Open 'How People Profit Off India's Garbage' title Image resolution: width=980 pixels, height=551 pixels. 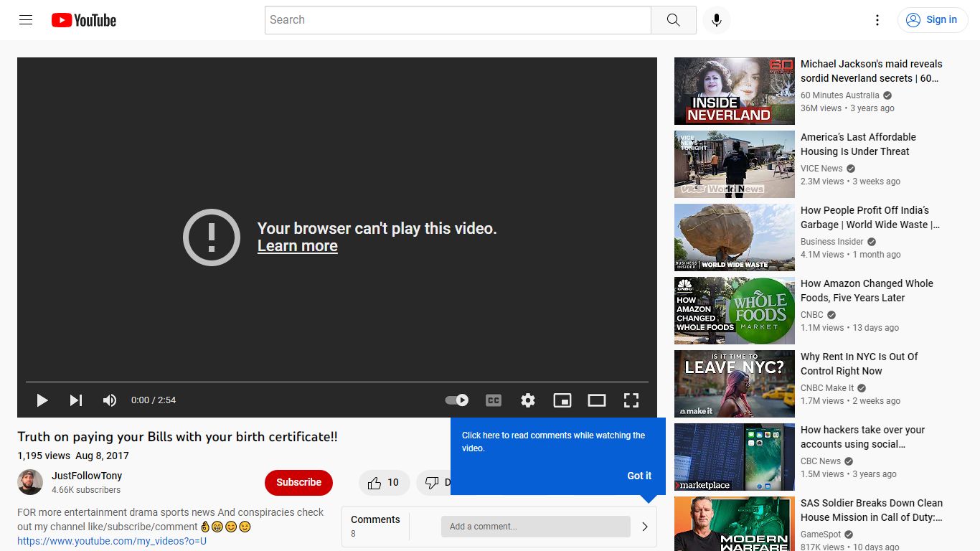coord(870,217)
